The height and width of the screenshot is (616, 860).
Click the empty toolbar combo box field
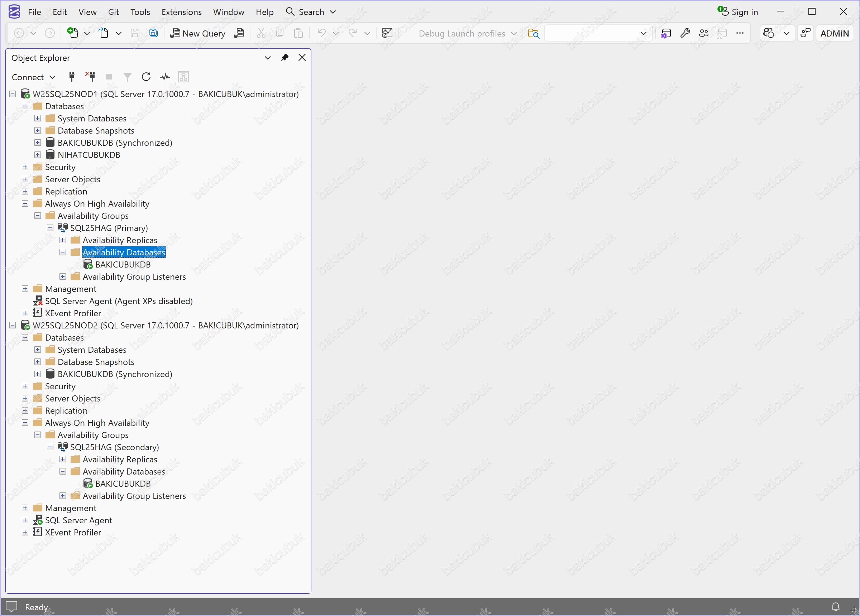(592, 33)
